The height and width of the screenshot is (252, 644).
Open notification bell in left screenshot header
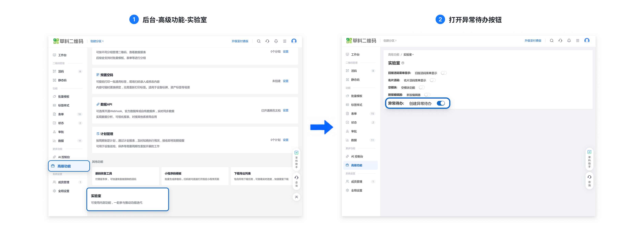276,41
